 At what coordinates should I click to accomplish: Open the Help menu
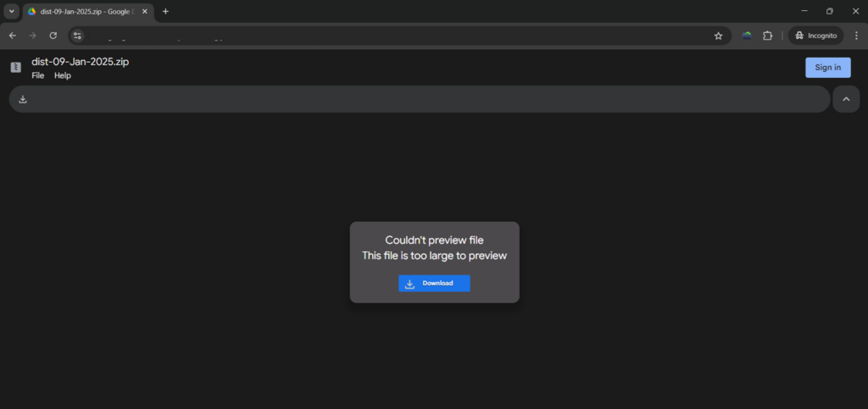pyautogui.click(x=63, y=75)
